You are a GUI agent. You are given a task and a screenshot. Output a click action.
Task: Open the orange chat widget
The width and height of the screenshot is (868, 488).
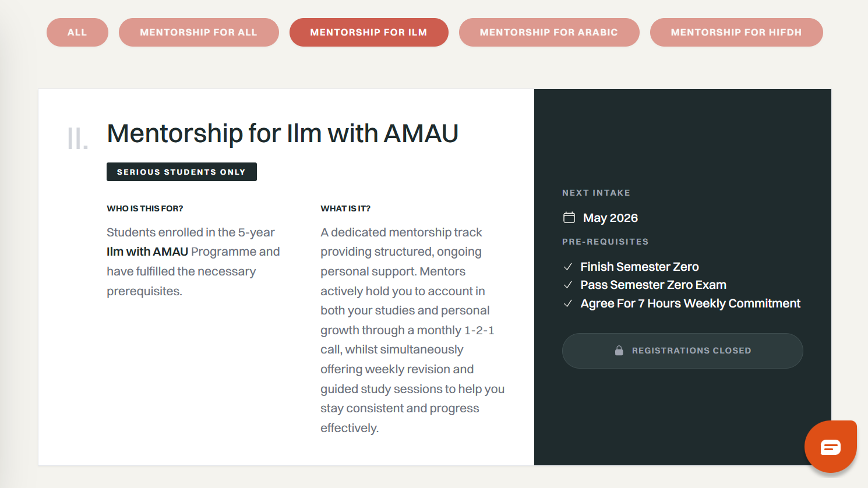830,447
